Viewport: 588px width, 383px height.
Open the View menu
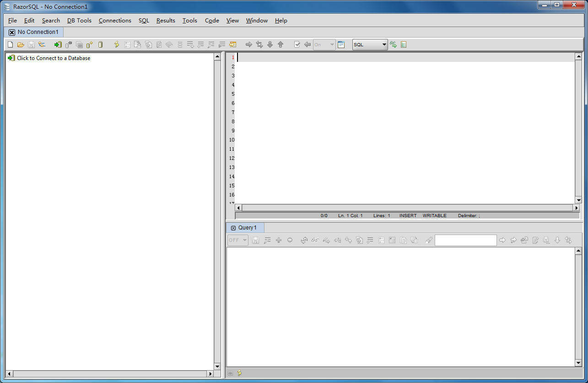tap(232, 20)
